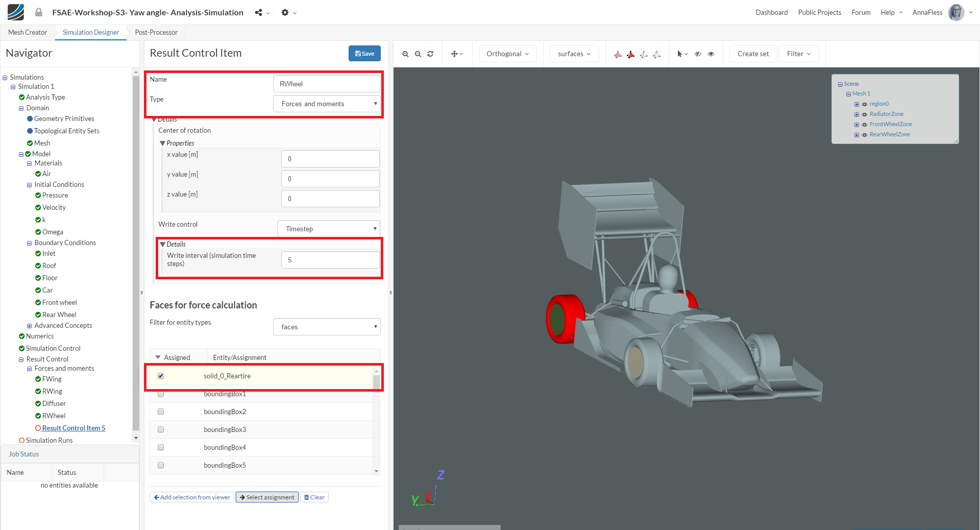This screenshot has height=530, width=980.
Task: Click the zoom out magnifier icon
Action: click(418, 54)
